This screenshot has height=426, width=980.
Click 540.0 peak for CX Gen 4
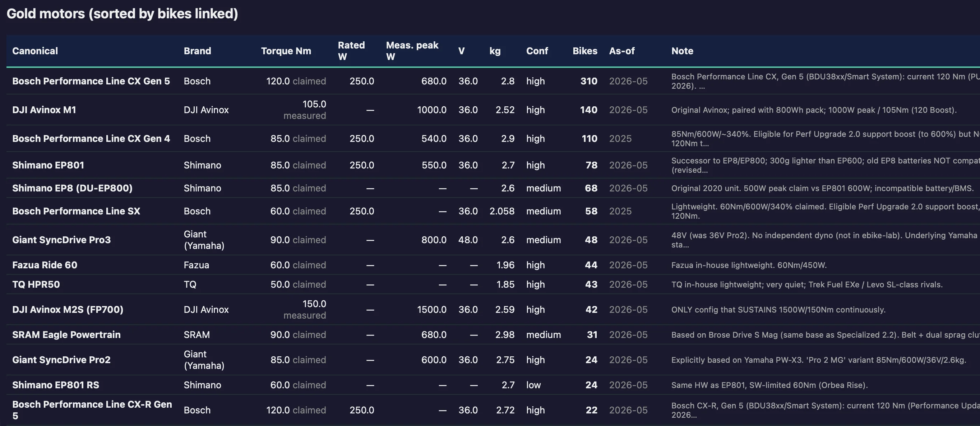click(x=434, y=138)
